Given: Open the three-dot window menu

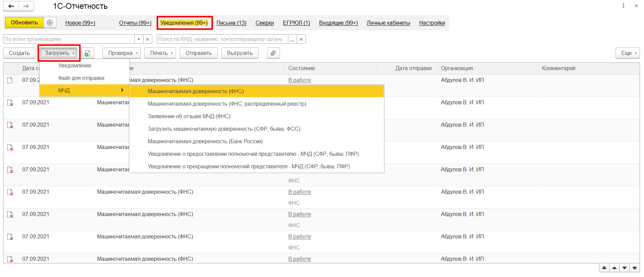Looking at the screenshot, I should 623,6.
